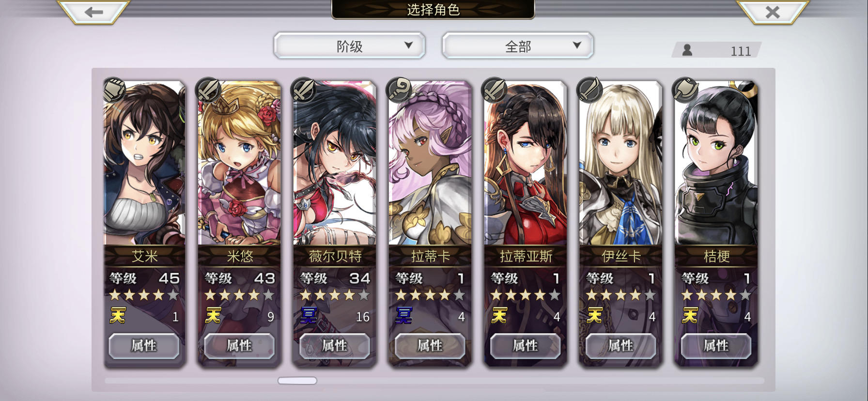This screenshot has width=868, height=401.
Task: Click the horizontal scrollbar thumb
Action: click(297, 381)
